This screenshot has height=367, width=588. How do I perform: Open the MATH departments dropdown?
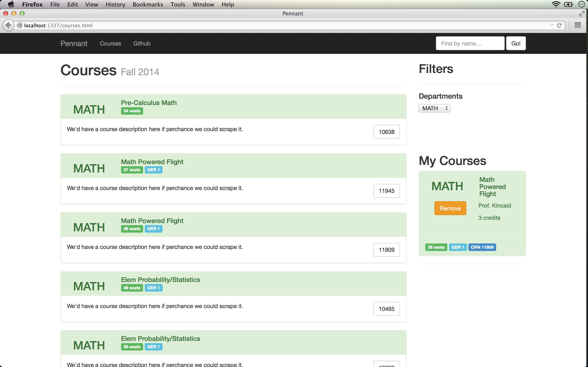(434, 108)
